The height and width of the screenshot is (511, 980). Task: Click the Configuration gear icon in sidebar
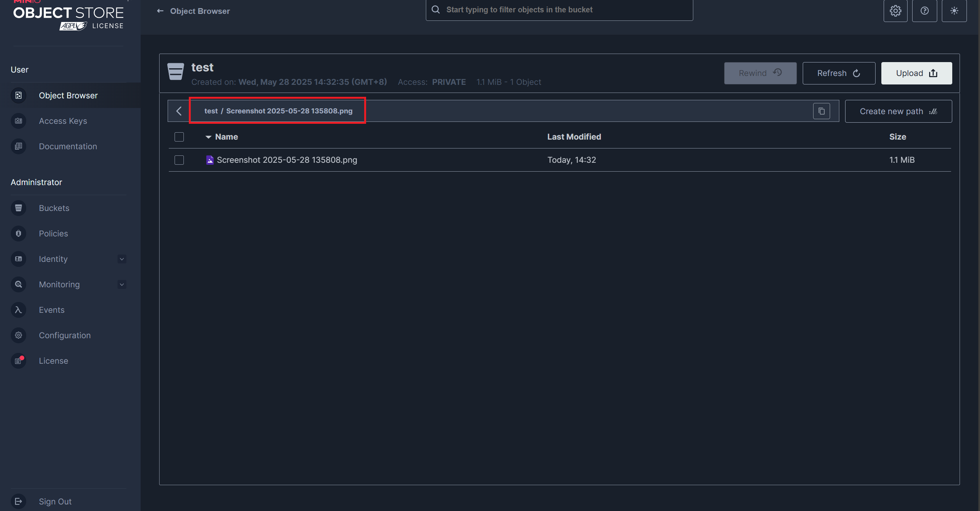click(x=18, y=335)
